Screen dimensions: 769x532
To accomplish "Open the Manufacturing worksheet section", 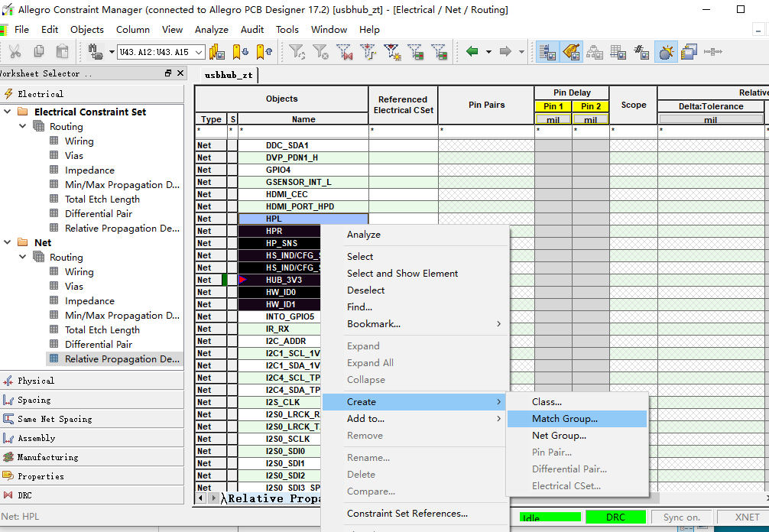I will [92, 457].
